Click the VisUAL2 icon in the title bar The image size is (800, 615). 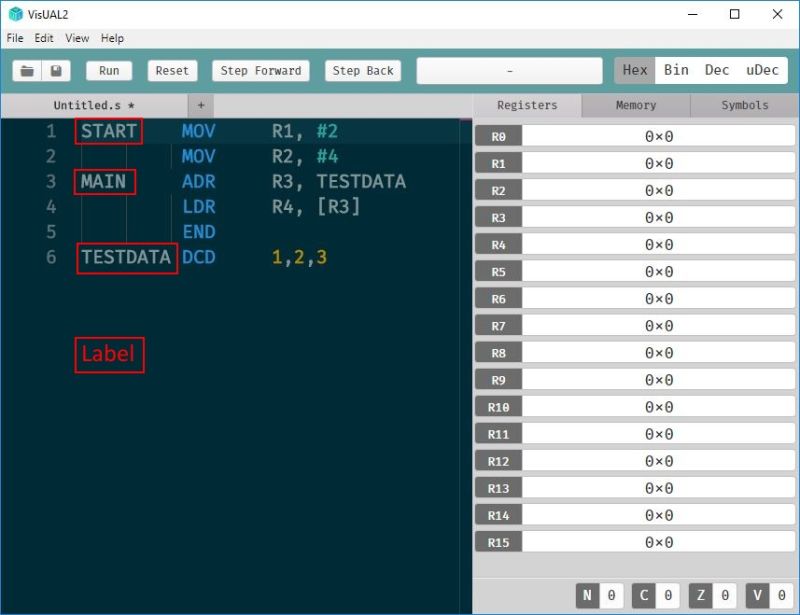[14, 14]
